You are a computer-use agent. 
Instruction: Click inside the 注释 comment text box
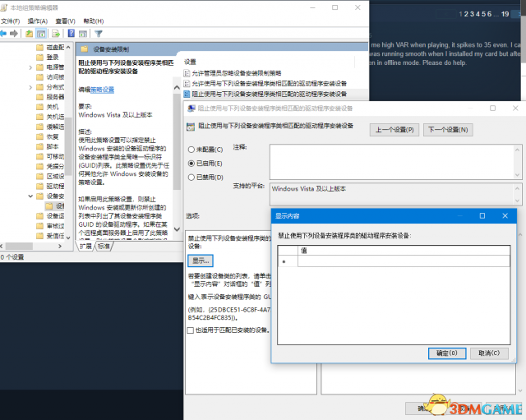391,162
